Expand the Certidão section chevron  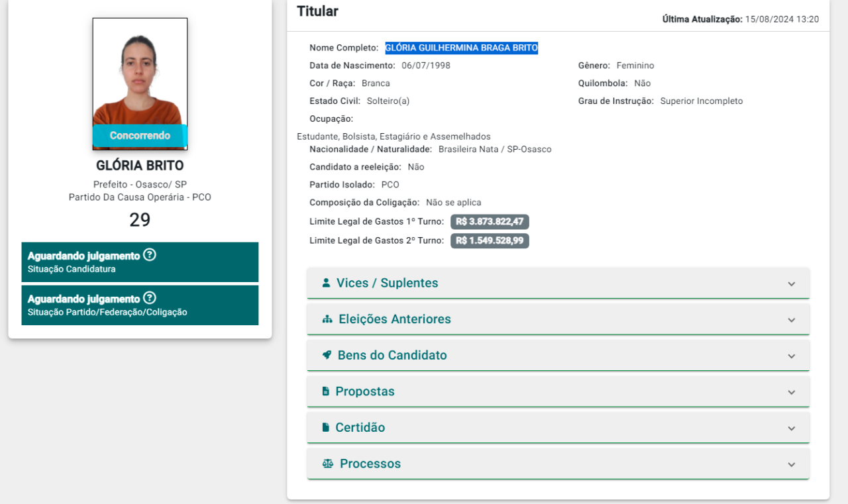click(791, 428)
